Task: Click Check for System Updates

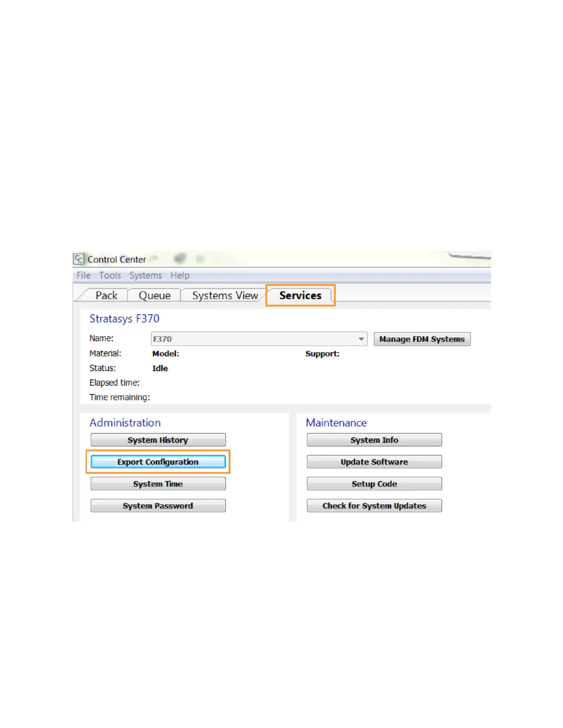Action: [374, 506]
